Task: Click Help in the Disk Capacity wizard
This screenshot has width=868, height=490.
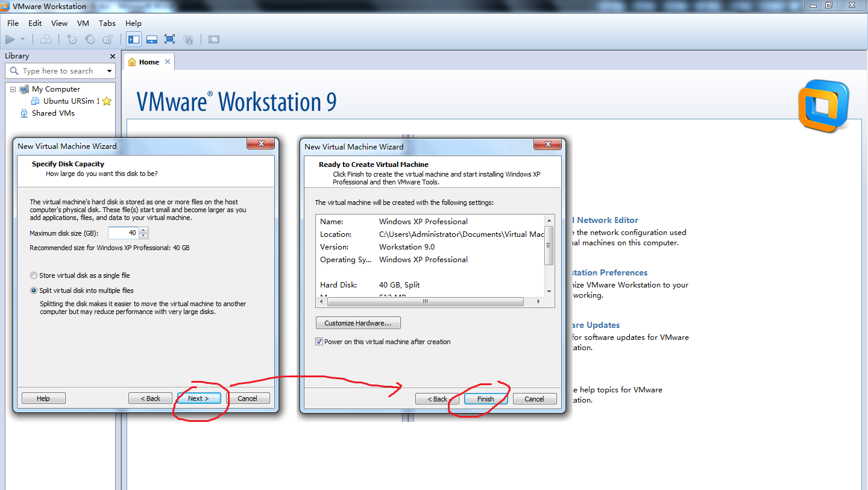Action: [x=43, y=398]
